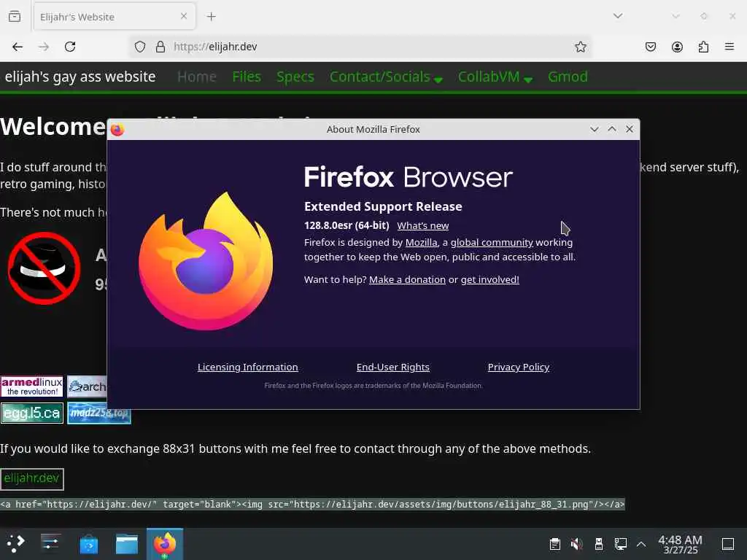
Task: Open the Files navigation item
Action: click(x=247, y=77)
